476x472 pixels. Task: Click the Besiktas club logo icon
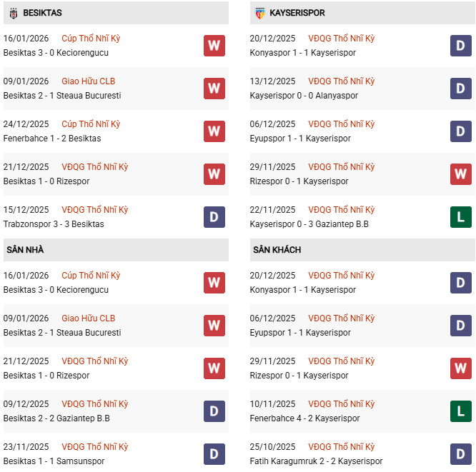(12, 13)
